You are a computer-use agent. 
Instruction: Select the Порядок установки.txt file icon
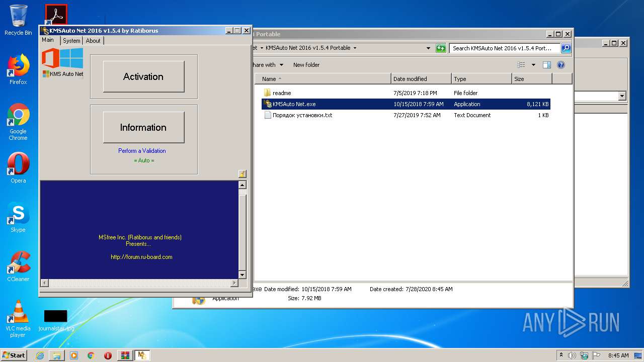[267, 115]
